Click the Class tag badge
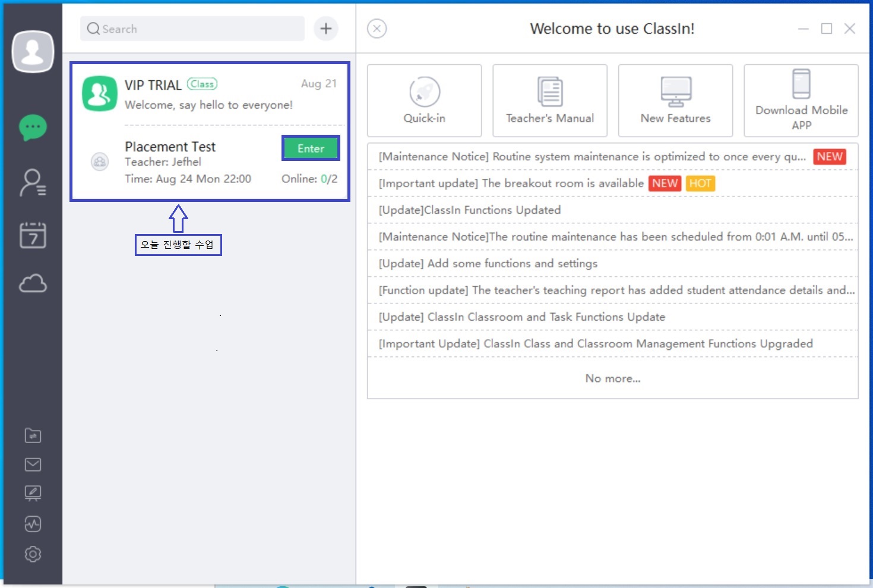Screen dimensions: 873x588 (x=202, y=84)
